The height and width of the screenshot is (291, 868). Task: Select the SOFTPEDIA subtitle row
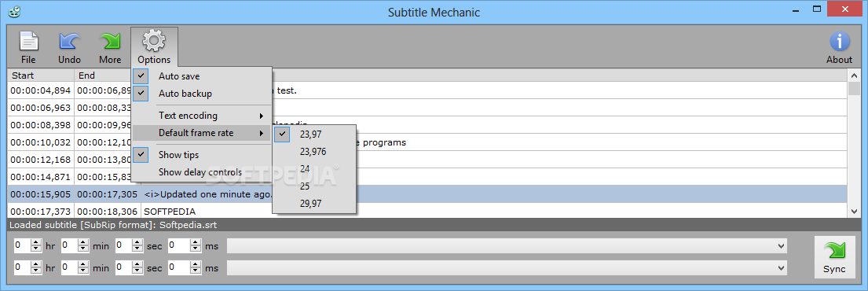[427, 212]
